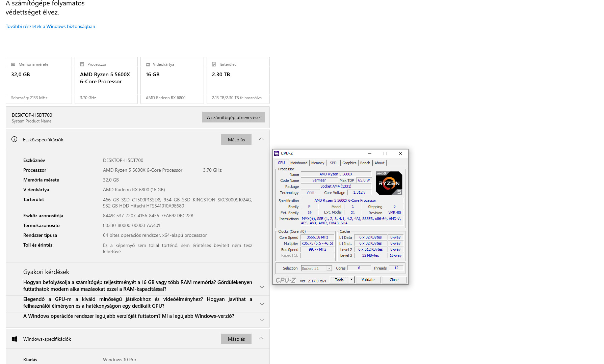Click Másolás in Windows-specifikációk header
604x364 pixels.
click(236, 339)
